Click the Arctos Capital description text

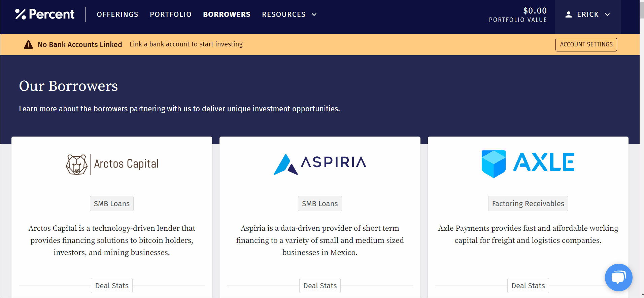point(112,240)
